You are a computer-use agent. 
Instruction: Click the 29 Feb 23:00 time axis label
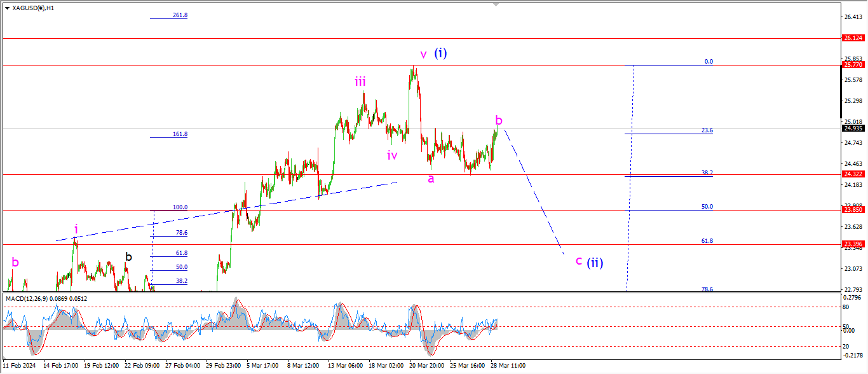pos(222,366)
